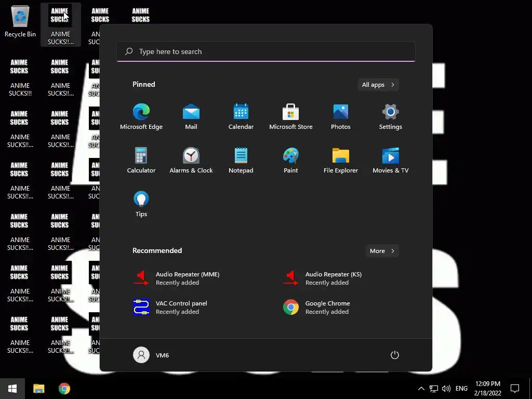Open the Tips app
This screenshot has height=399, width=532.
141,204
